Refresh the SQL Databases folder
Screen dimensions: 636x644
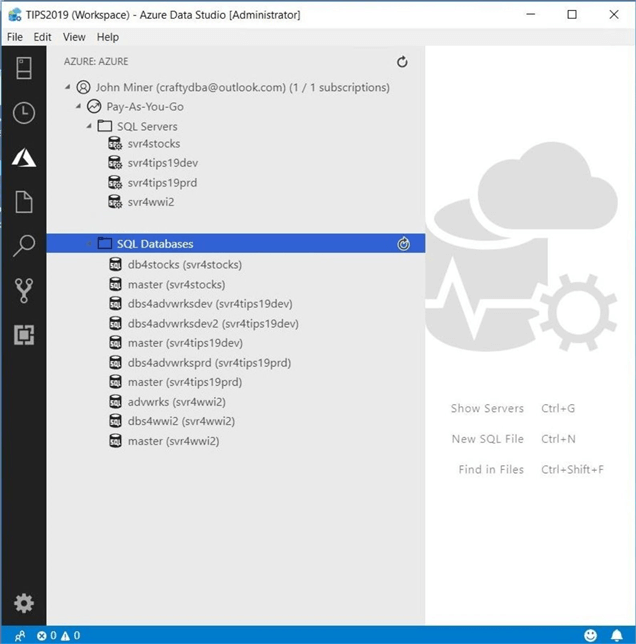tap(404, 244)
